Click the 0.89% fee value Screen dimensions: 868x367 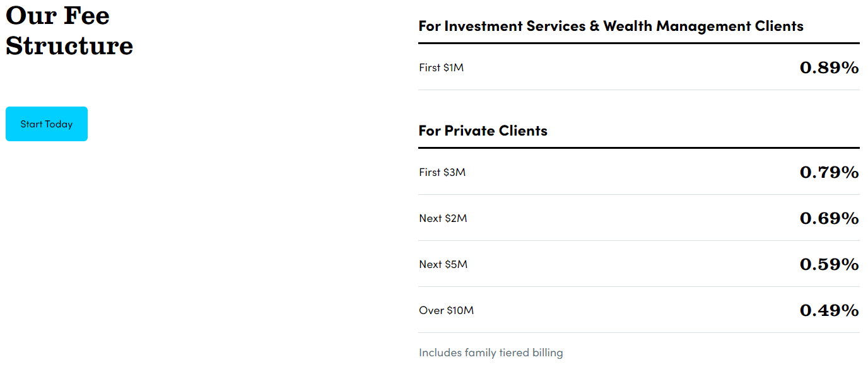829,67
